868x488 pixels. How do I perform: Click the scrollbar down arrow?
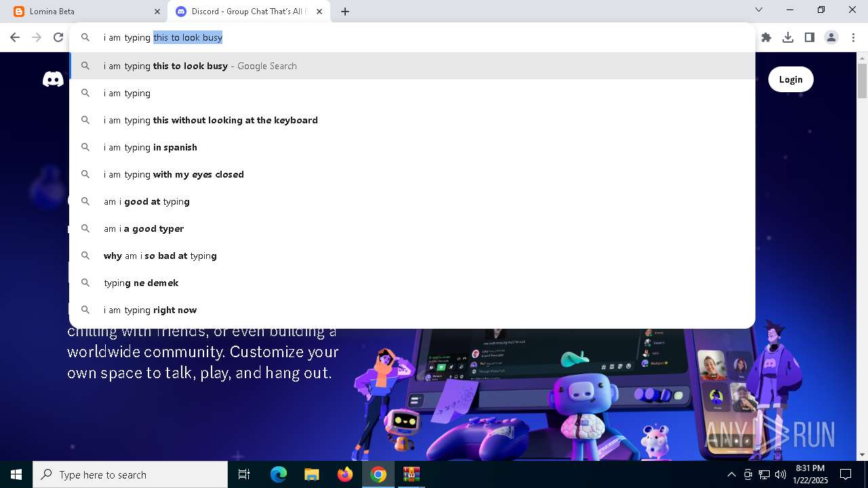[x=862, y=455]
